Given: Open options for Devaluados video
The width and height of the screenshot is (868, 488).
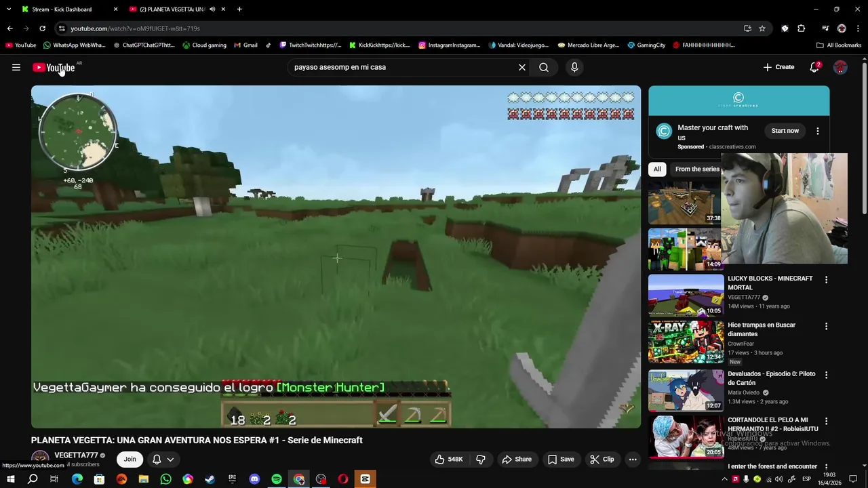Looking at the screenshot, I should click(826, 374).
